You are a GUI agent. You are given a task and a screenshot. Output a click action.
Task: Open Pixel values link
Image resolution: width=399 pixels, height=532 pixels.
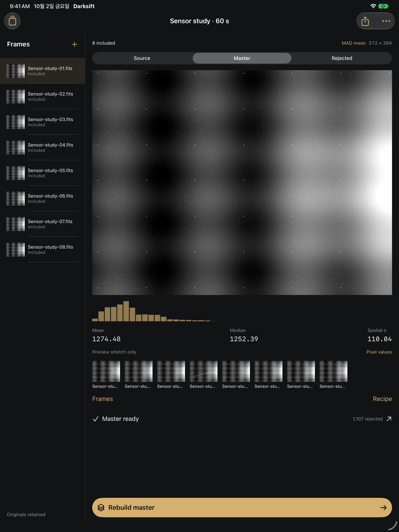(x=379, y=352)
